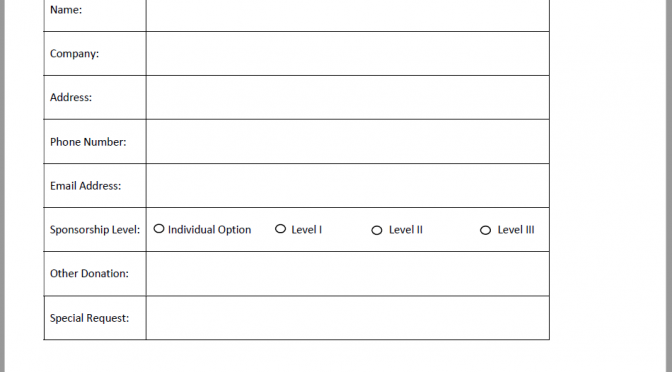This screenshot has width=672, height=372.
Task: Click the Phone Number input field
Action: pyautogui.click(x=348, y=142)
